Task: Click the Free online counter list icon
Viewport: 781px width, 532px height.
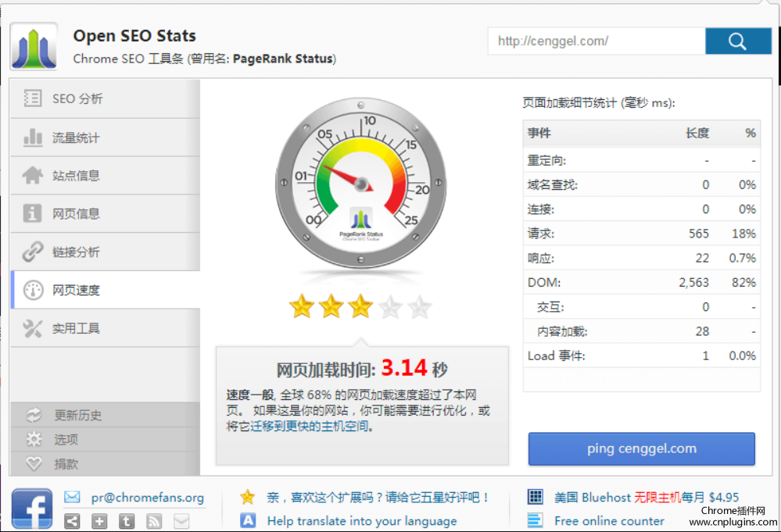Action: tap(536, 520)
